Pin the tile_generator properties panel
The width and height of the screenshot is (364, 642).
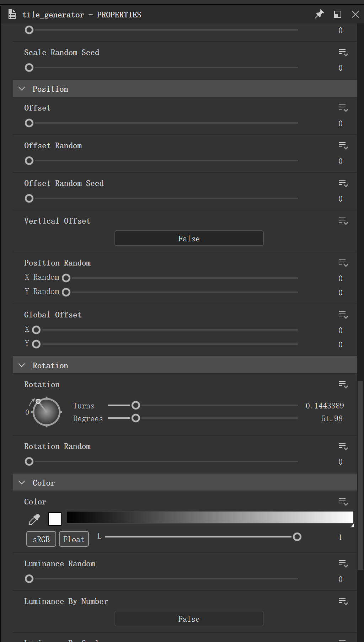click(319, 14)
